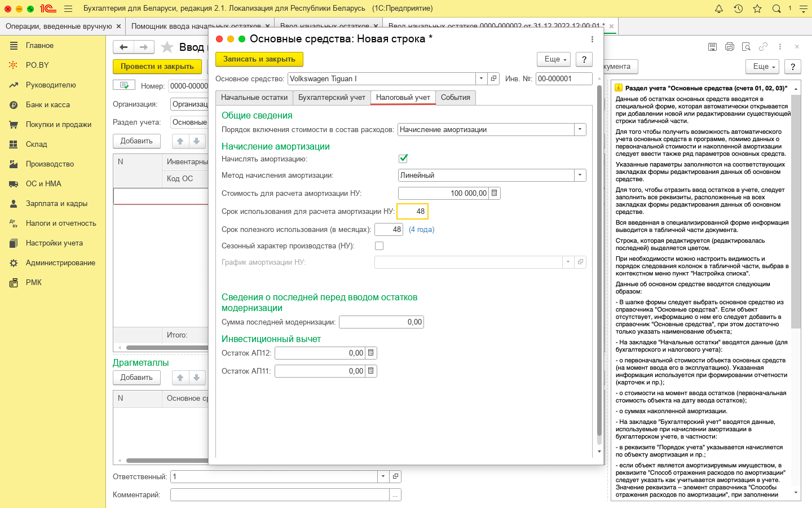Viewport: 812px width, 508px height.
Task: Open the События tab
Action: click(455, 98)
